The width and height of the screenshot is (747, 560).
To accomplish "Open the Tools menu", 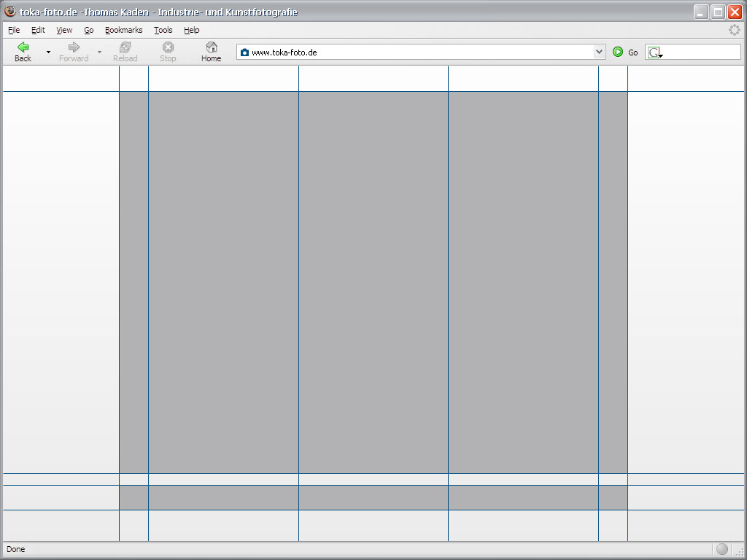I will (163, 30).
